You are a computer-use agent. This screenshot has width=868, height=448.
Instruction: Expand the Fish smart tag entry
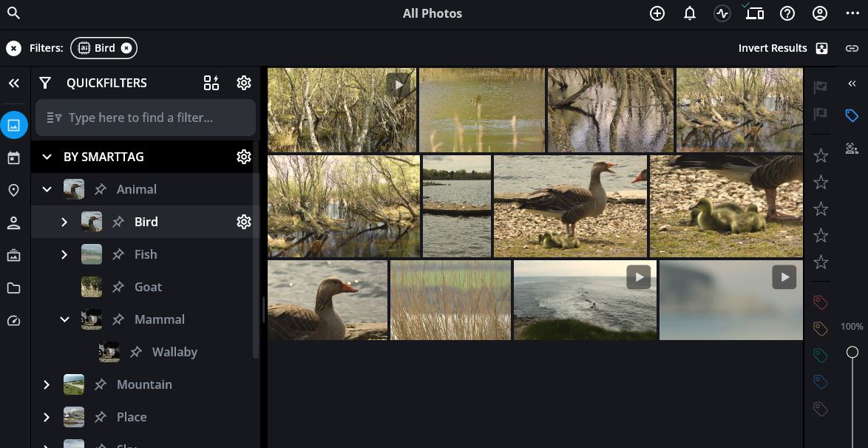coord(64,254)
